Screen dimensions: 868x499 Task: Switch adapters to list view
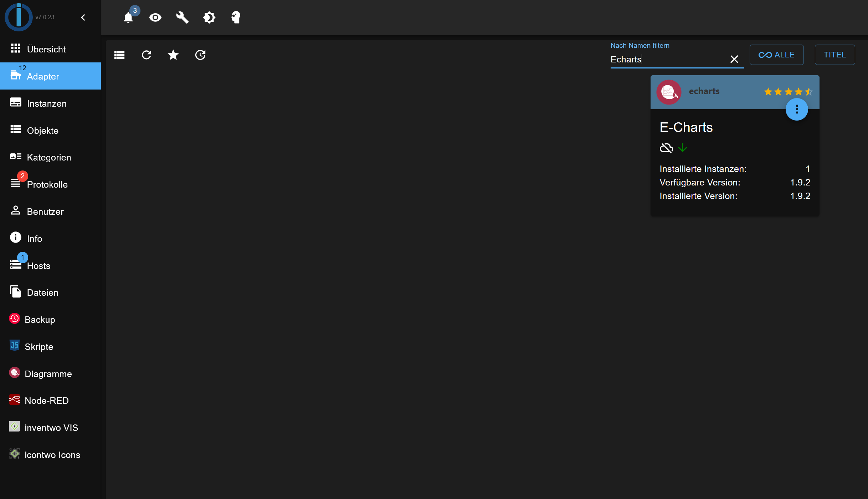(x=119, y=55)
